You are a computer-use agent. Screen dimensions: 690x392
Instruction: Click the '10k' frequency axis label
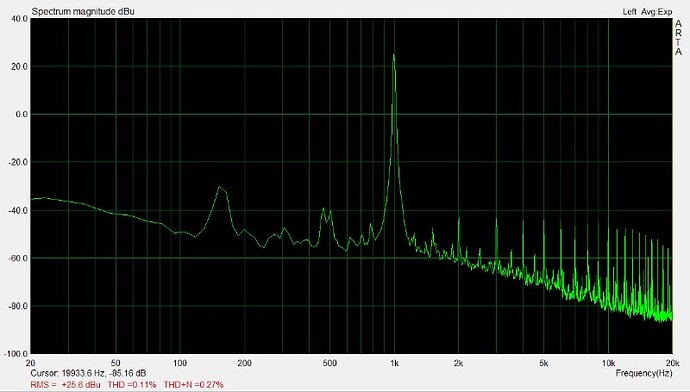coord(609,363)
